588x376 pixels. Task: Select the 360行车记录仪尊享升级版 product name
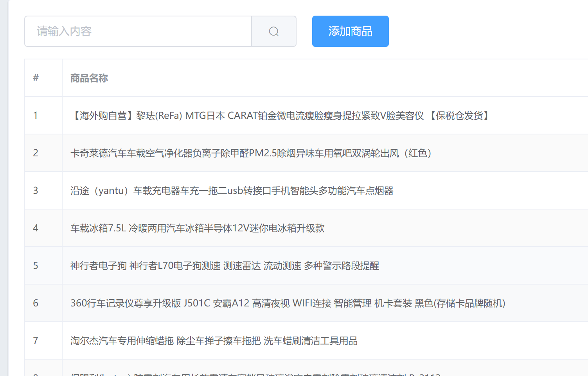(x=288, y=303)
